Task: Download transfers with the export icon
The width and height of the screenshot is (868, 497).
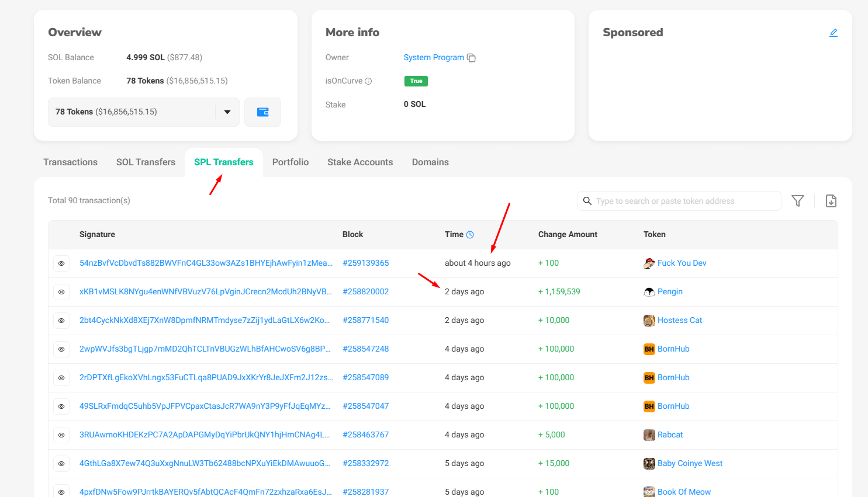Action: click(831, 201)
